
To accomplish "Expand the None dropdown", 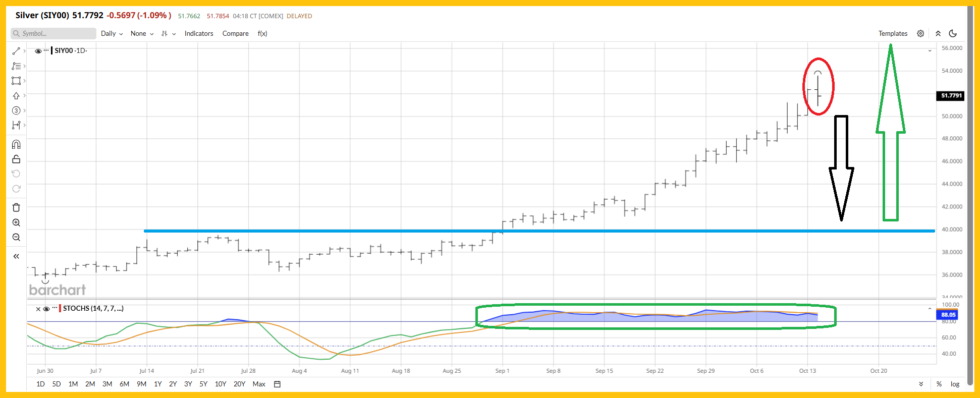I will (142, 33).
